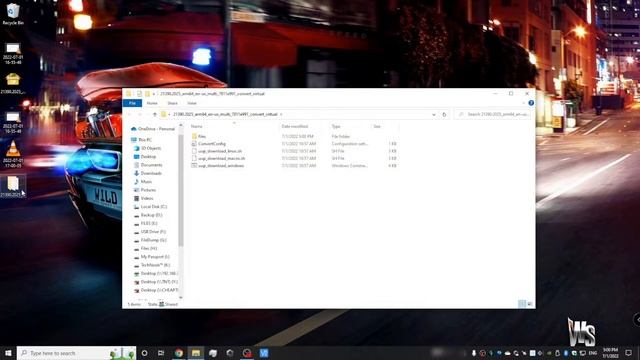Open Google Chrome from the taskbar
Screen dimensions: 640x360
(x=179, y=353)
